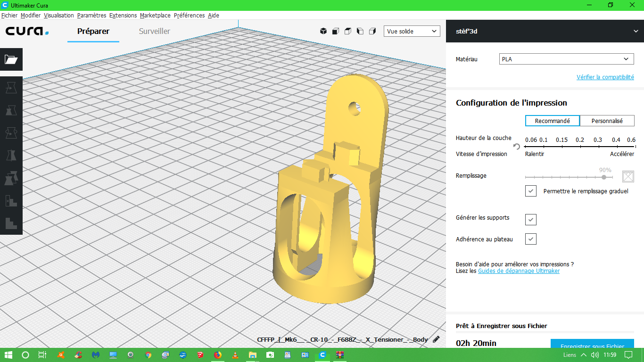Image resolution: width=644 pixels, height=362 pixels.
Task: Open the Préférences menu
Action: tap(190, 16)
